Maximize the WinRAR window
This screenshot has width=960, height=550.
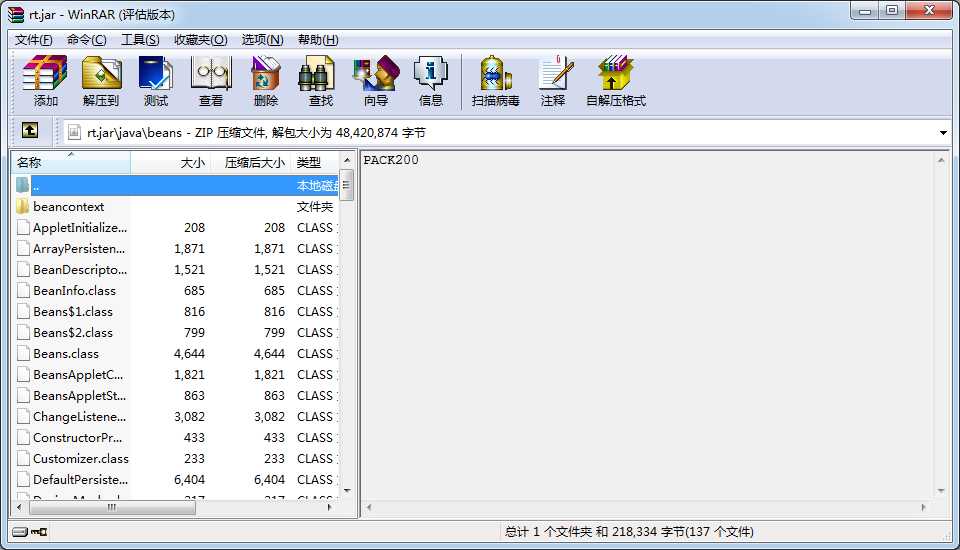coord(891,10)
